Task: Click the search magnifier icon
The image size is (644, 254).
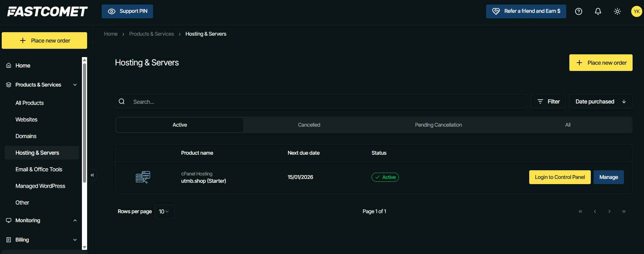Action: 122,101
